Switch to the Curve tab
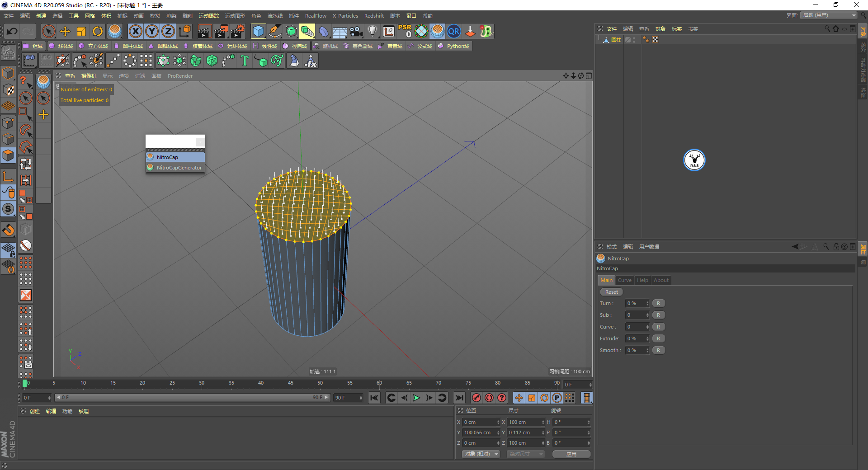 tap(624, 280)
